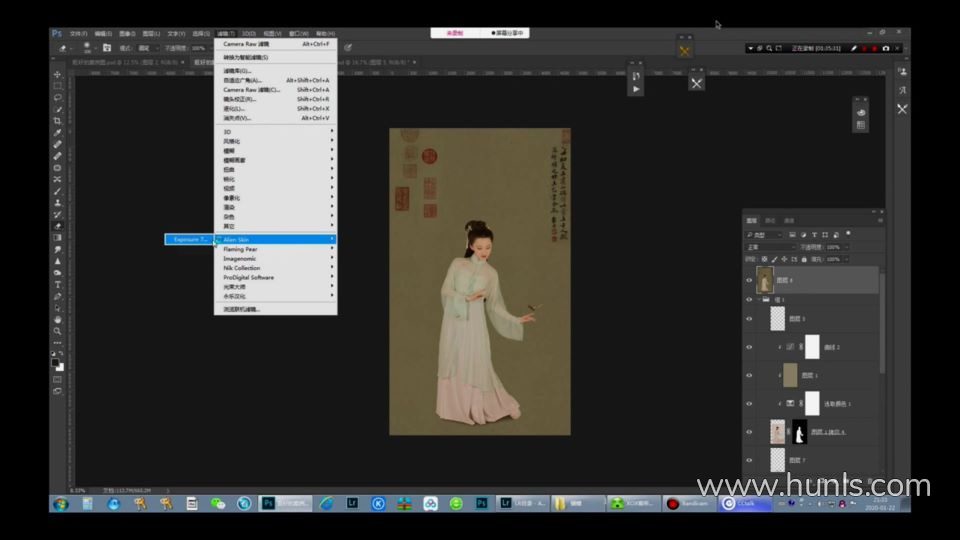Open the eraser mode dropdown in options bar
The image size is (960, 540).
[x=148, y=48]
